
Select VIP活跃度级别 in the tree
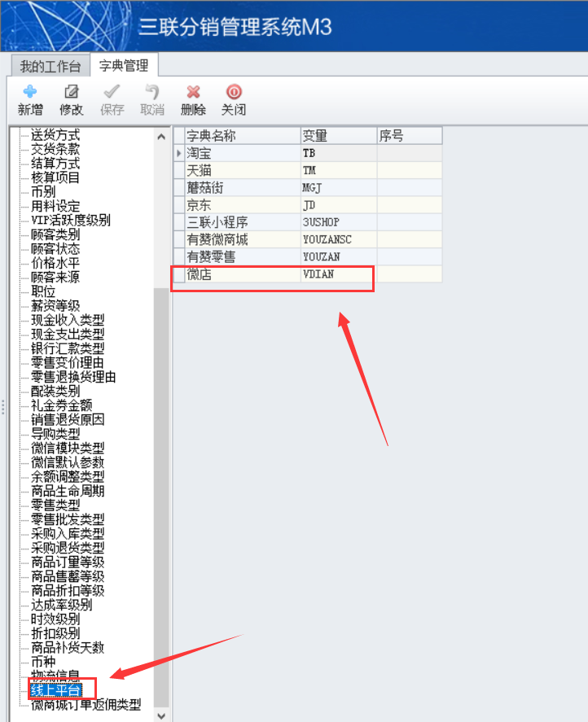[71, 220]
